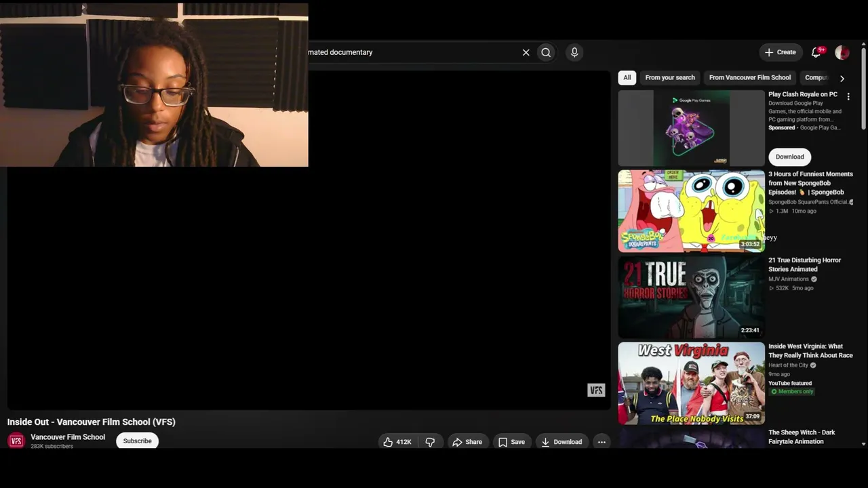Open the Play Clash Royale ad options menu
The image size is (868, 488).
tap(848, 97)
